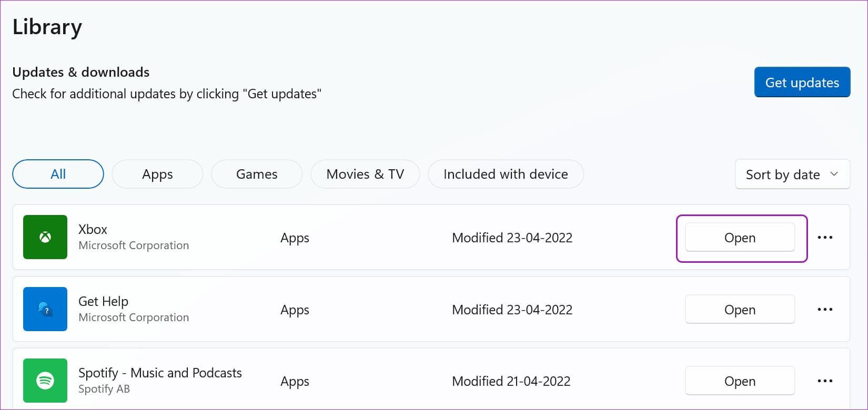
Task: Click the Get Help app icon
Action: coord(45,309)
